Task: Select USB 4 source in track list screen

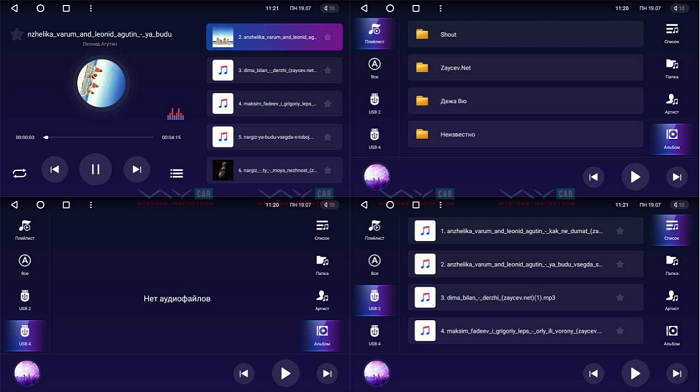Action: (x=374, y=335)
